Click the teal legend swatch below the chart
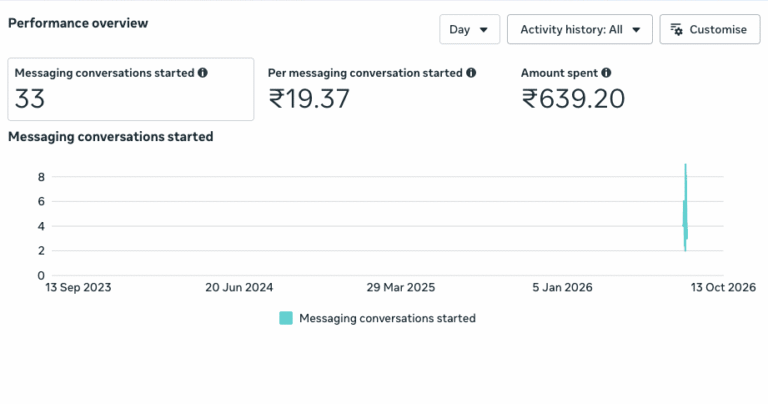Screen dimensions: 768x404 click(x=286, y=318)
